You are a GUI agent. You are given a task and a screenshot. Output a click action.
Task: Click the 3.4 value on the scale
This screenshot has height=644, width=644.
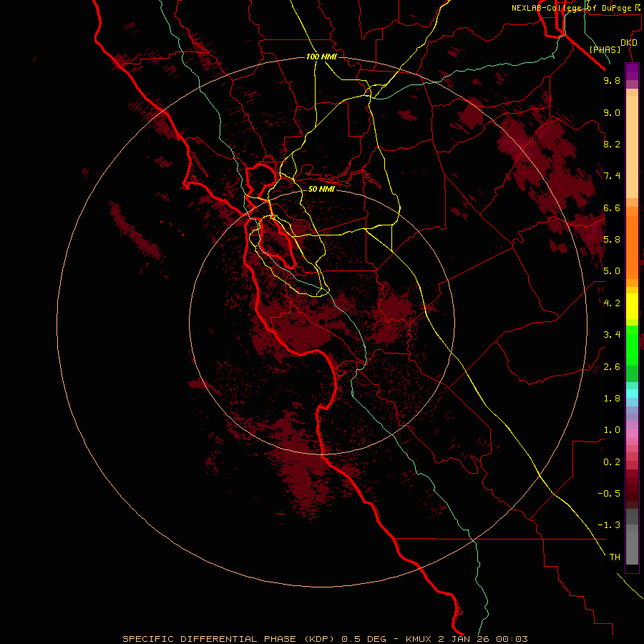pyautogui.click(x=612, y=335)
